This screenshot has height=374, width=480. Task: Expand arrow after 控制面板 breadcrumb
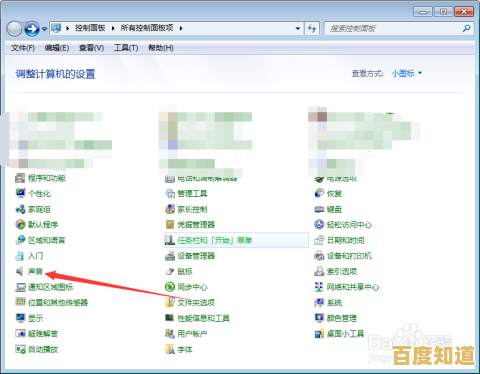pos(113,28)
